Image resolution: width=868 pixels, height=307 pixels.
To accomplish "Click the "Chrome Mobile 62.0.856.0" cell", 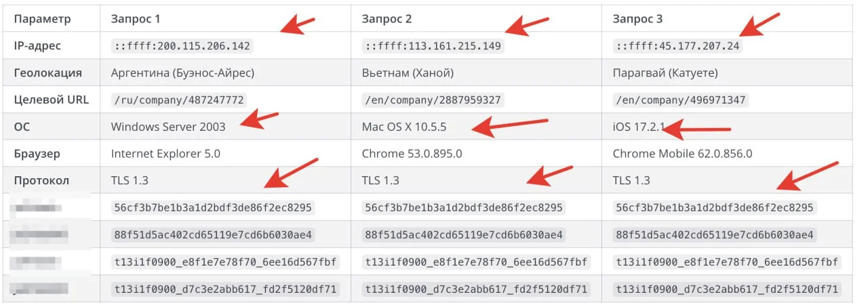I will (x=682, y=154).
